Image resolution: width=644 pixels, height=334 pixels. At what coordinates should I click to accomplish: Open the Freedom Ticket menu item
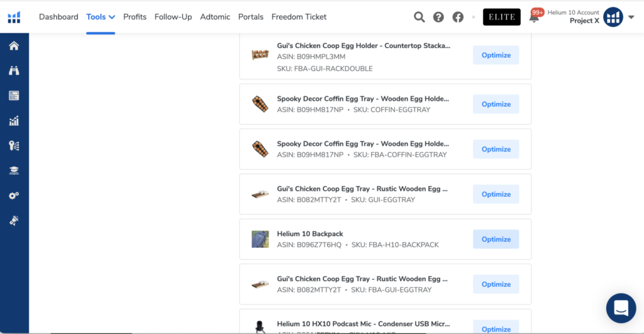click(x=299, y=17)
